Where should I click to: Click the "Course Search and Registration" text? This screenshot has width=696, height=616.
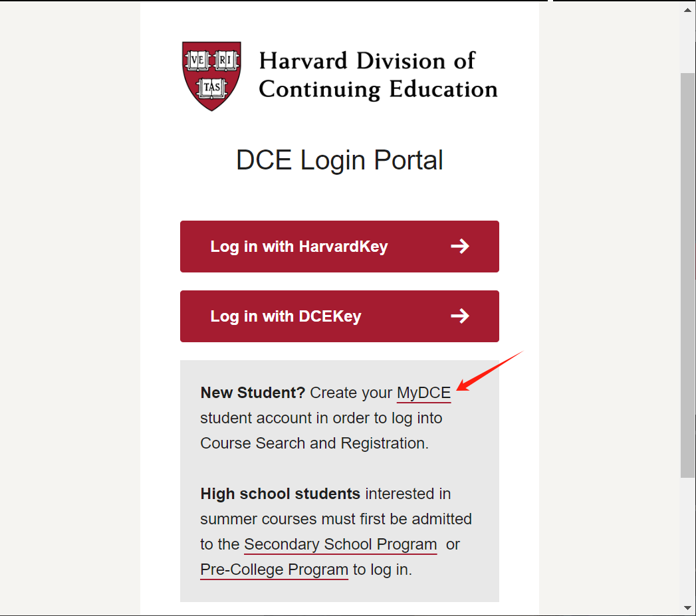click(314, 444)
